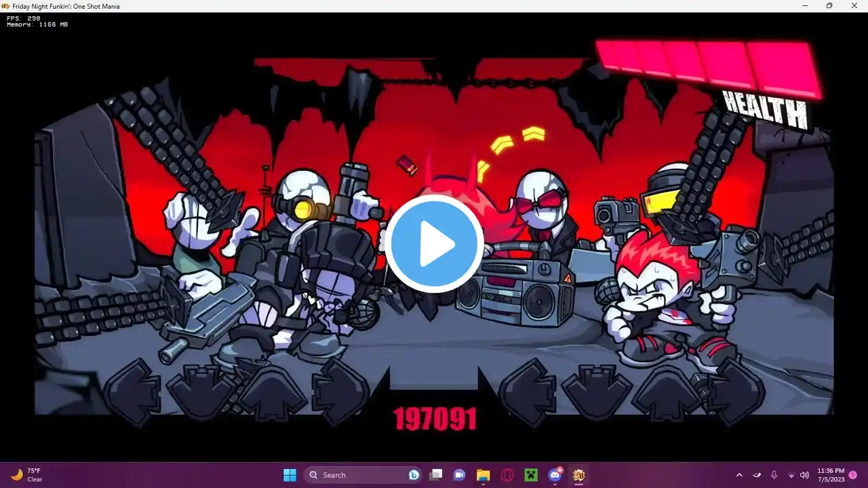This screenshot has height=488, width=868.
Task: Open the video chat app on taskbar
Action: 459,475
